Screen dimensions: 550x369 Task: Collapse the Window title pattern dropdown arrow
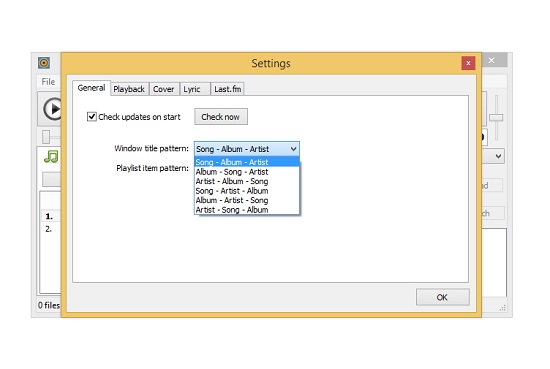[294, 149]
